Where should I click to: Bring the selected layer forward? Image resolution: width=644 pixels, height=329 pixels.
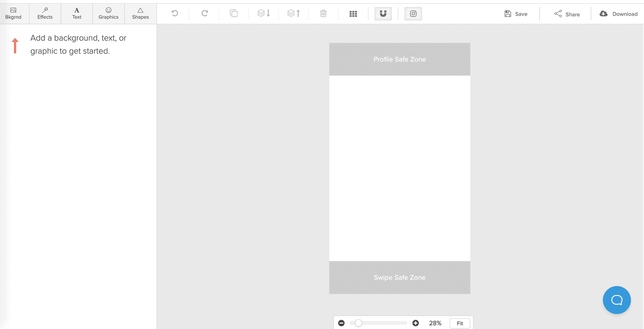pyautogui.click(x=293, y=13)
